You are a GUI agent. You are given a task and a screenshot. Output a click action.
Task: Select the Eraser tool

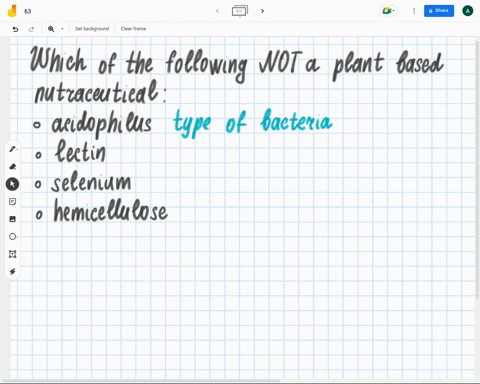[x=13, y=166]
